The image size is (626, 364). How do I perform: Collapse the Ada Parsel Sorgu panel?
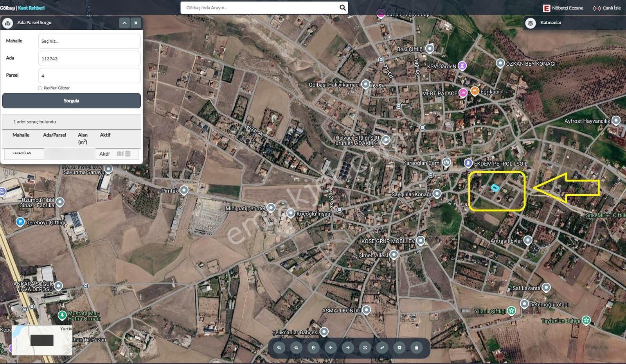click(124, 23)
